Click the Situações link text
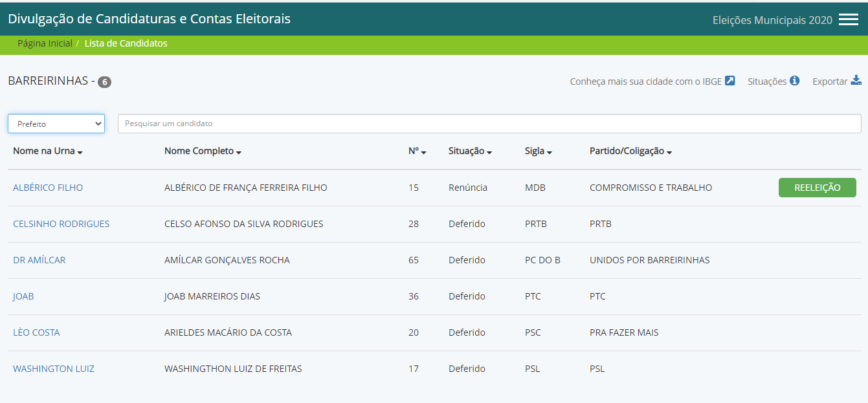The image size is (868, 403). click(x=767, y=82)
